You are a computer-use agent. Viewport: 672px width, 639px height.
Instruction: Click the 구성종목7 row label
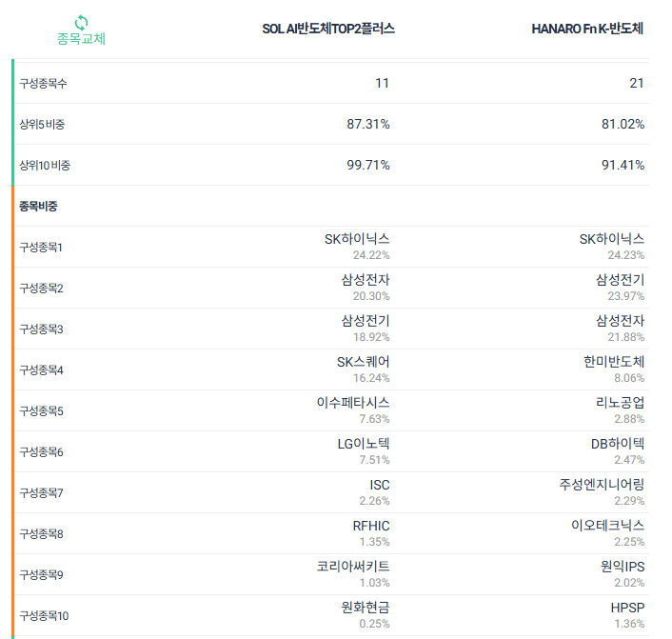[42, 493]
